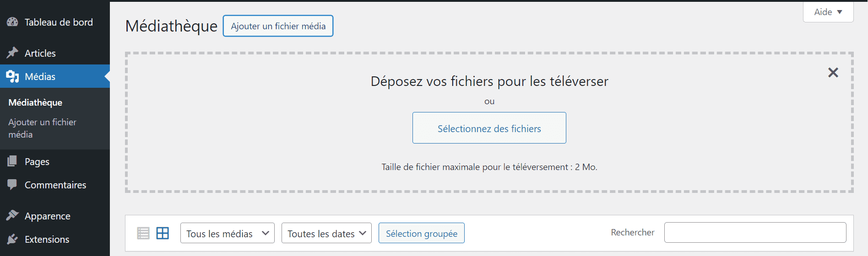Screen dimensions: 868x256
Task: Switch to grid view mode
Action: point(163,233)
